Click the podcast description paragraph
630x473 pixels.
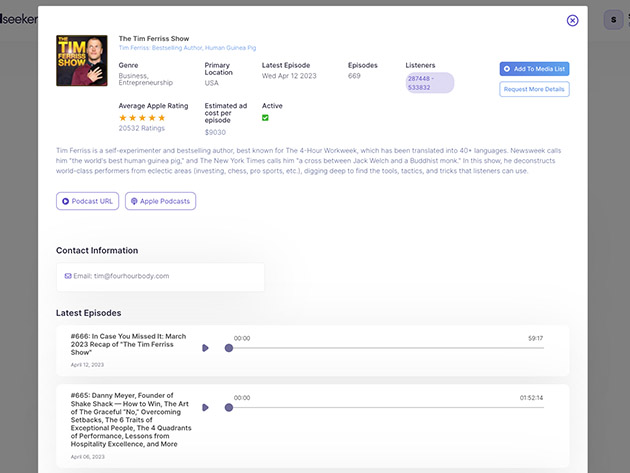point(309,161)
